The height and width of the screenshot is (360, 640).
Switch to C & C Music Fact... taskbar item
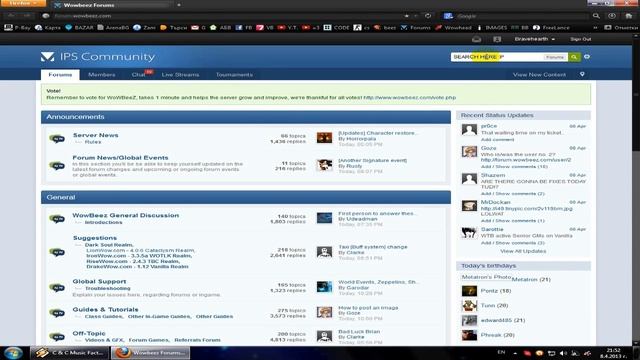click(70, 353)
